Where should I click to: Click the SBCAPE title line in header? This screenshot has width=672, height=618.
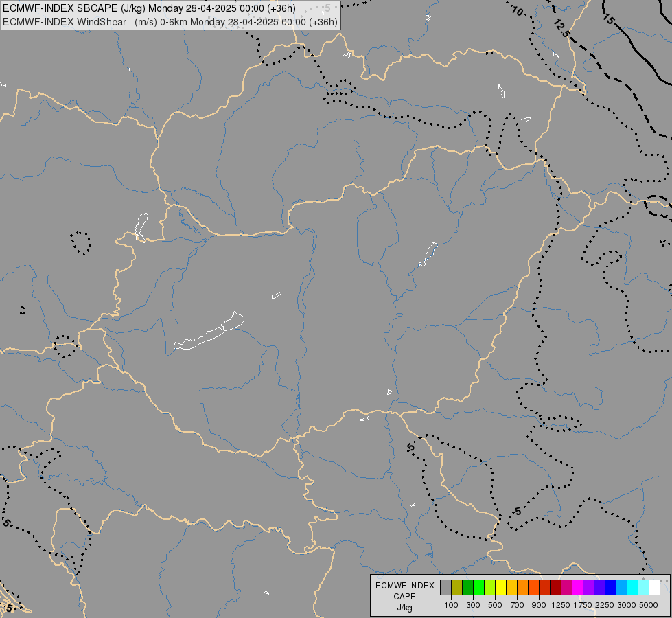[149, 8]
